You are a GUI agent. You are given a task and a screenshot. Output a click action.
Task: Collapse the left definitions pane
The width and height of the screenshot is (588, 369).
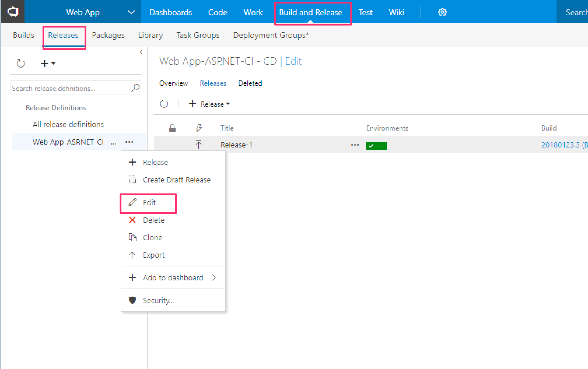(x=141, y=52)
